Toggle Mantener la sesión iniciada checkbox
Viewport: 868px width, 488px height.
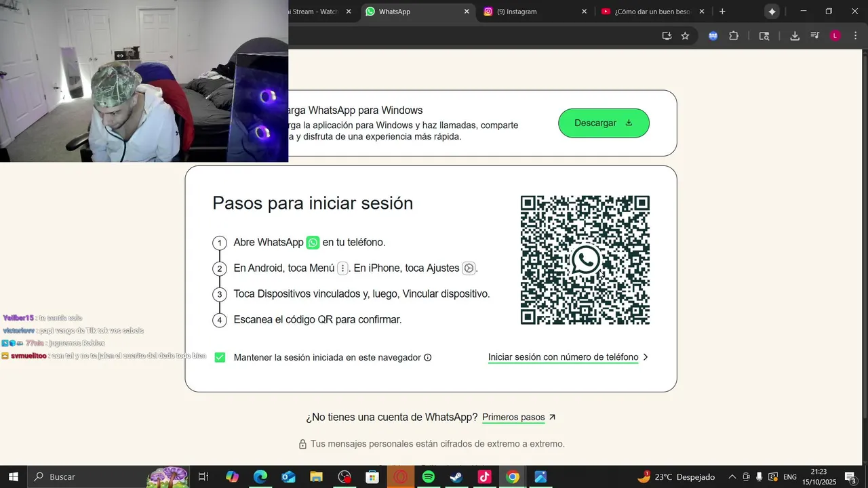click(220, 357)
